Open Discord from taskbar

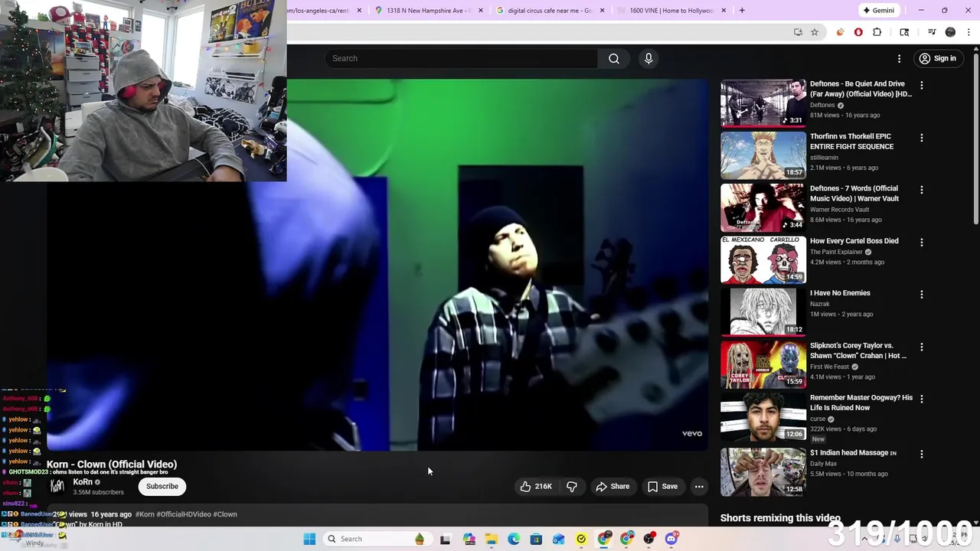(x=671, y=539)
